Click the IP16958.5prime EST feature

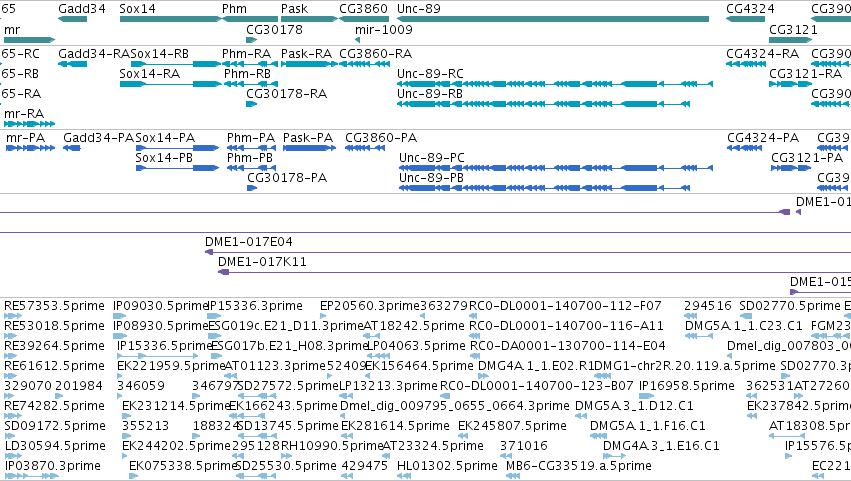click(646, 396)
